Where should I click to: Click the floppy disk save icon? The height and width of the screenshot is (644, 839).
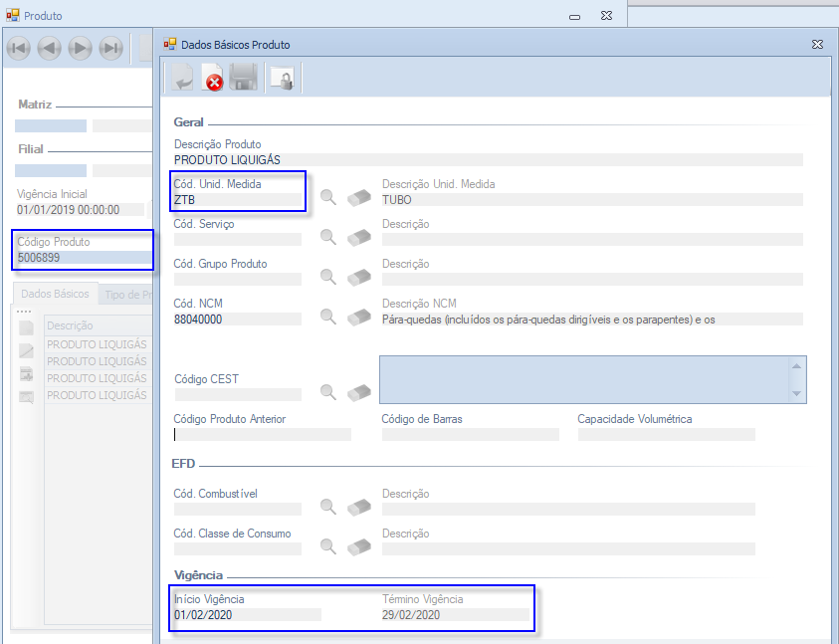click(244, 79)
